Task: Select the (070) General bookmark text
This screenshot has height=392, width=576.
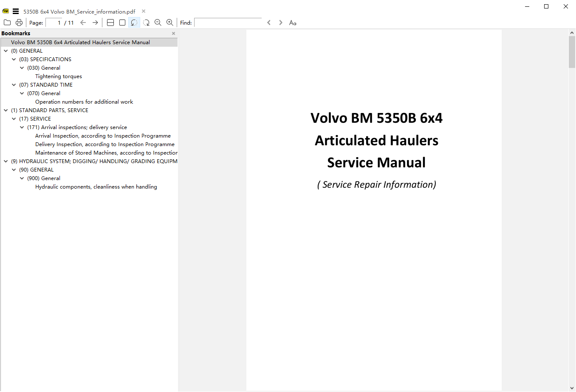Action: tap(44, 93)
